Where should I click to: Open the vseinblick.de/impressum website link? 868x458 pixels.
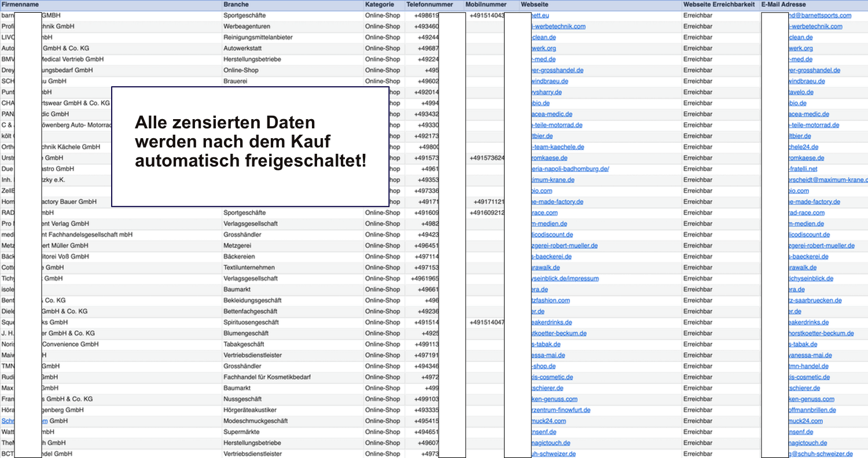[x=565, y=279]
